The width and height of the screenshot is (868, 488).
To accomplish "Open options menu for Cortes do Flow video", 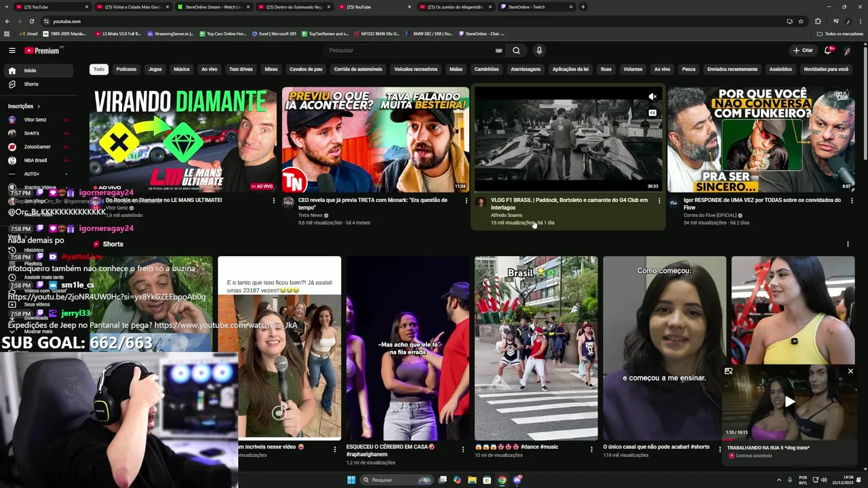I will [x=852, y=201].
